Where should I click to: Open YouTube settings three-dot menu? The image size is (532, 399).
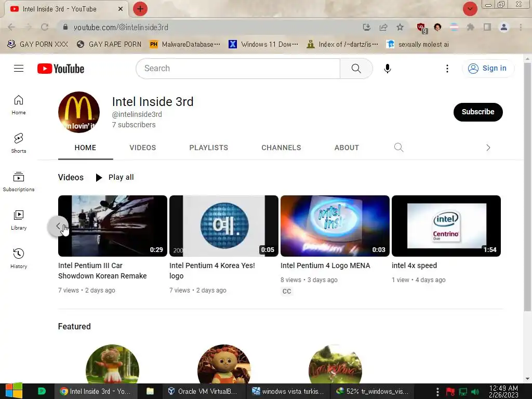click(447, 69)
